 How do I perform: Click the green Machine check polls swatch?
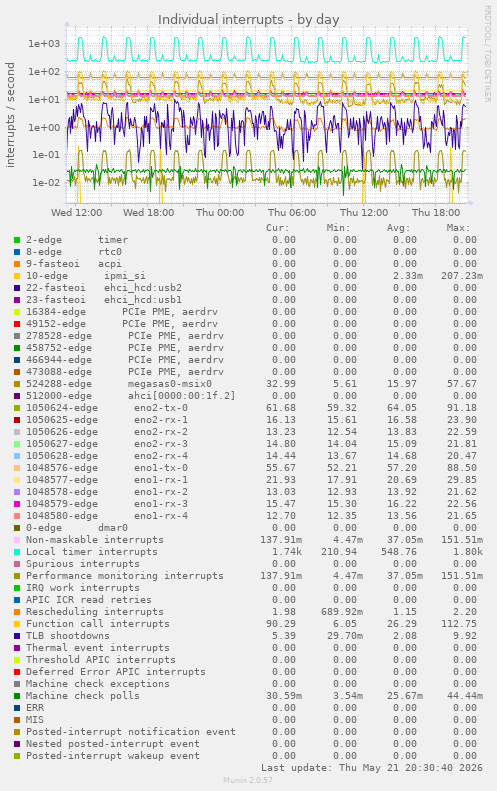tap(17, 696)
